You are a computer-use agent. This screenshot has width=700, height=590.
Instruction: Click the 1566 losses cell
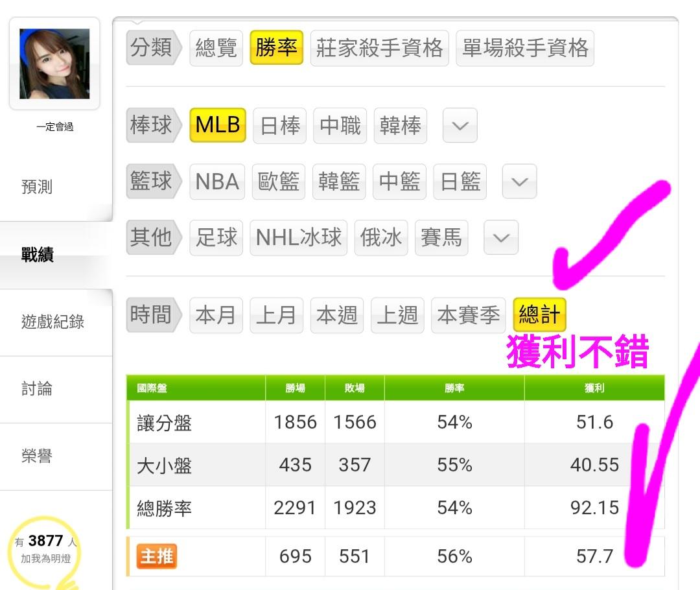tap(355, 422)
